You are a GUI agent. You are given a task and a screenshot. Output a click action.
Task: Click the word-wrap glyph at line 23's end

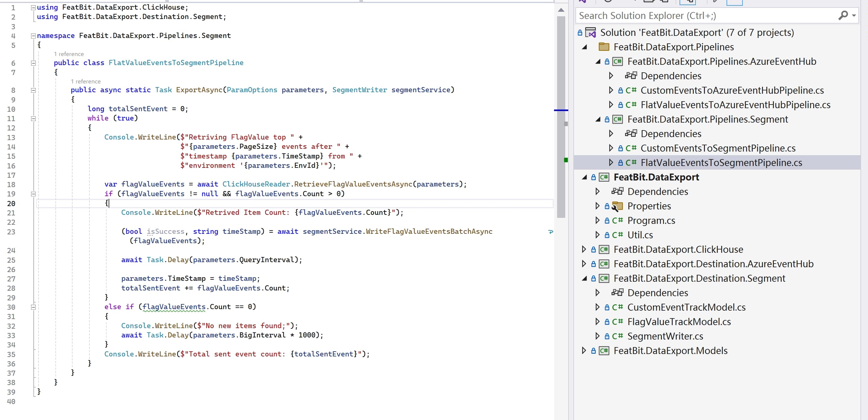[550, 232]
